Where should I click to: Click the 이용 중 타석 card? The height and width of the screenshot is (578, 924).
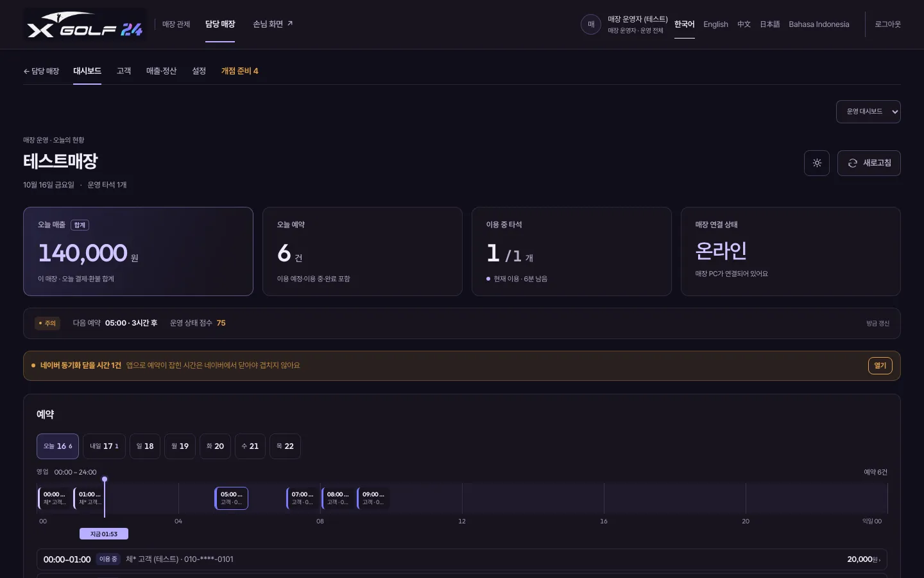(x=572, y=251)
